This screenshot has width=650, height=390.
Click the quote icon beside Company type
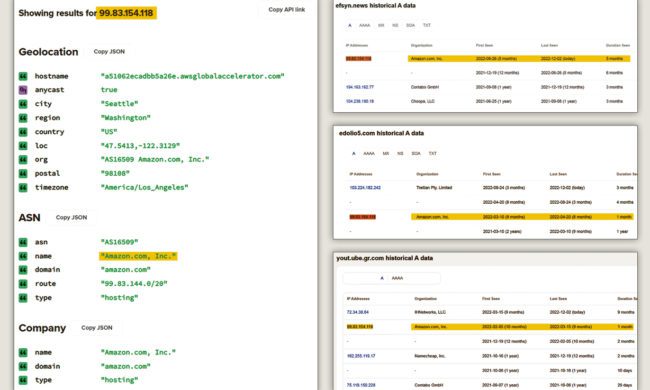(23, 380)
